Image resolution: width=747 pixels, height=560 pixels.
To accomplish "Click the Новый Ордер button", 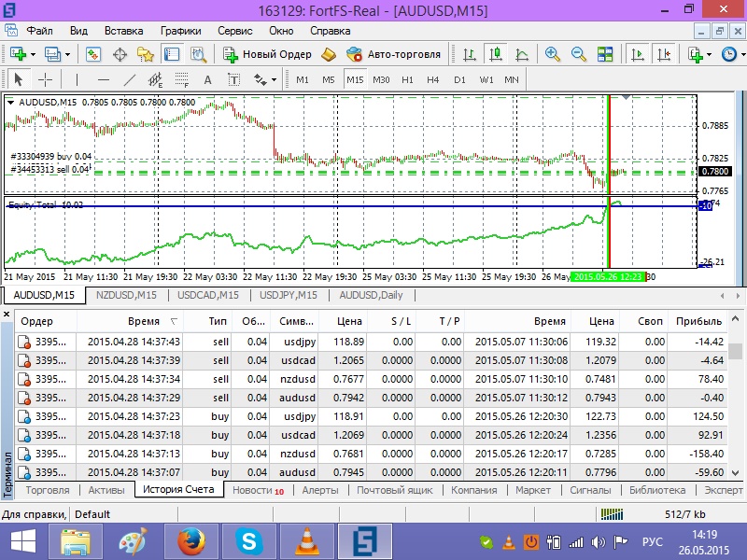I will point(267,54).
